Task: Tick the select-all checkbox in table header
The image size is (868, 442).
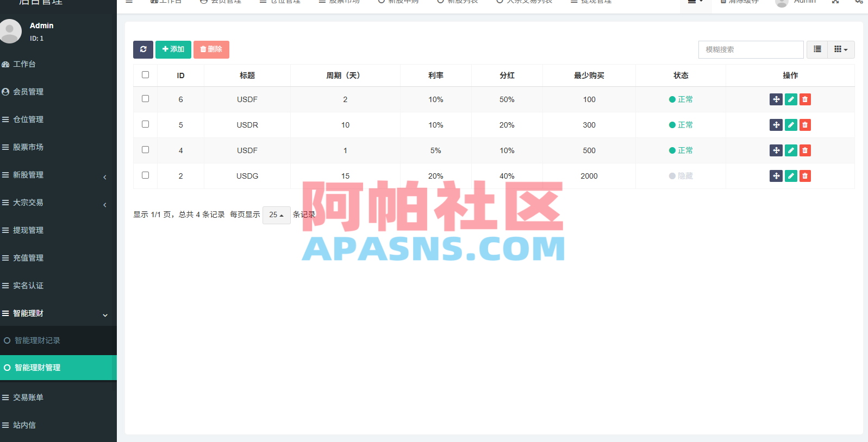Action: click(x=145, y=75)
